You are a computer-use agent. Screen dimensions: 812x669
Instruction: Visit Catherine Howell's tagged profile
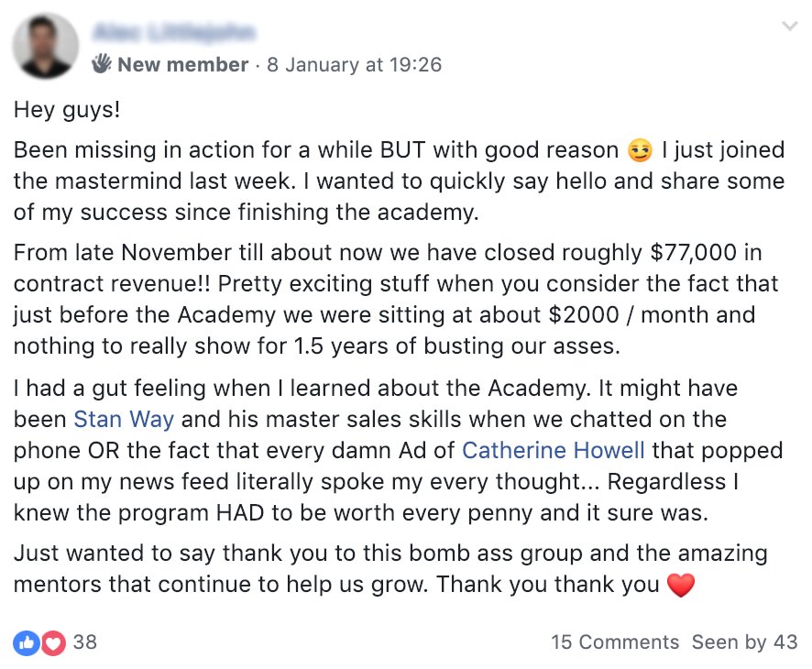554,450
